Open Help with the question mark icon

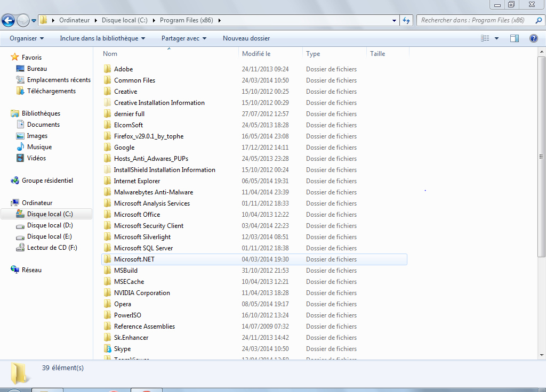[x=533, y=38]
